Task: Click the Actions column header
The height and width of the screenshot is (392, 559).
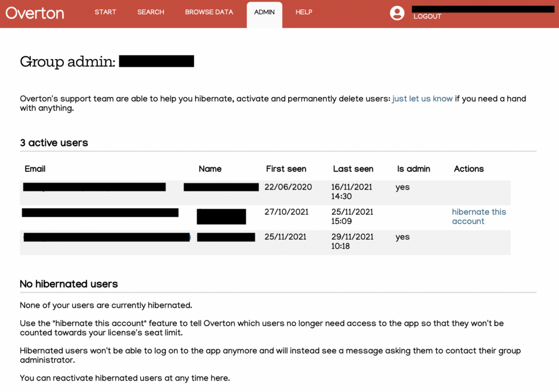Action: point(468,169)
